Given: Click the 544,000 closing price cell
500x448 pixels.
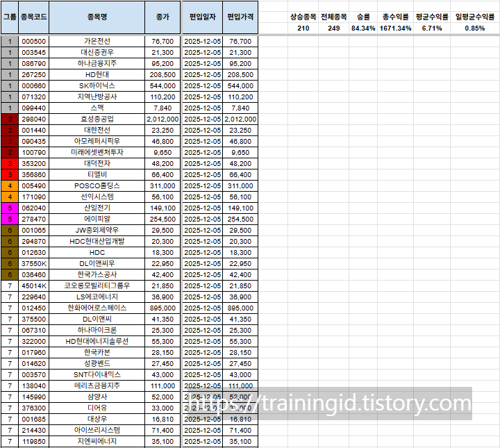Looking at the screenshot, I should 162,86.
